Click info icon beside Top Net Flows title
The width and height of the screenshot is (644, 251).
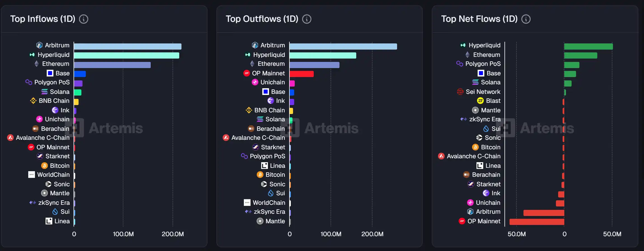(526, 19)
